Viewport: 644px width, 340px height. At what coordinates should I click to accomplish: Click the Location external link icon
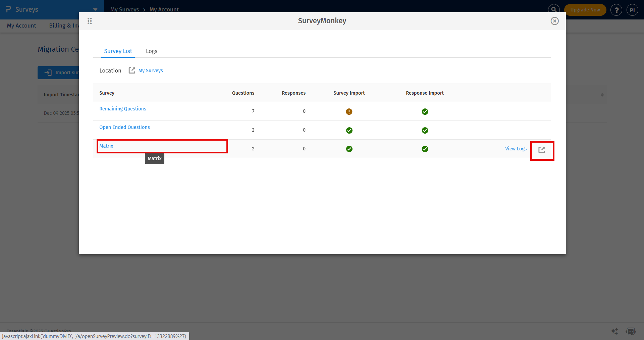pyautogui.click(x=132, y=70)
